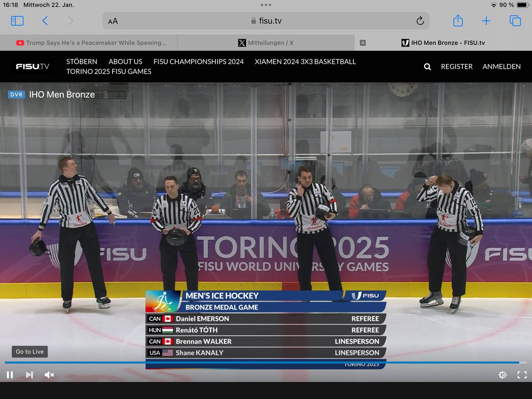The width and height of the screenshot is (532, 399).
Task: Open the HD quality settings gear
Action: (x=503, y=375)
